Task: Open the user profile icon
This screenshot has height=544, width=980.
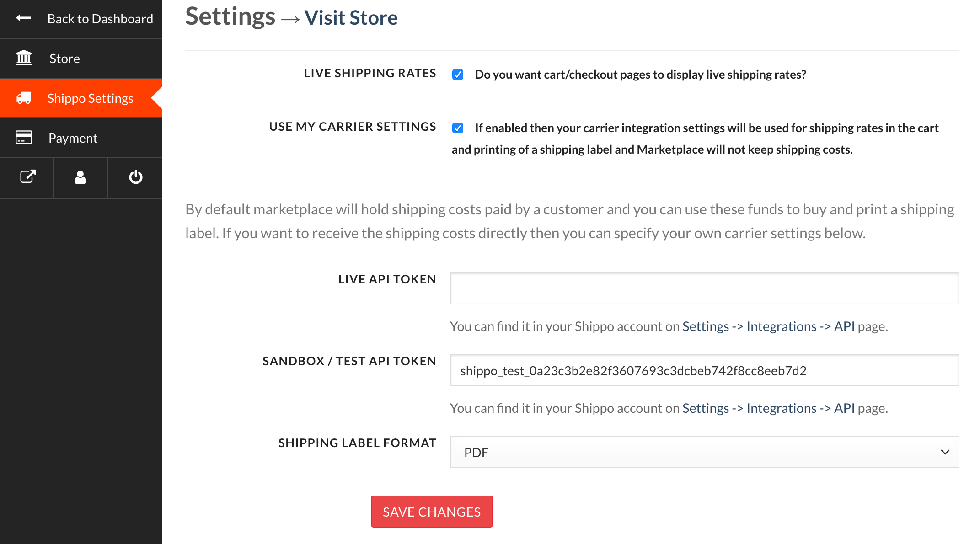Action: point(80,177)
